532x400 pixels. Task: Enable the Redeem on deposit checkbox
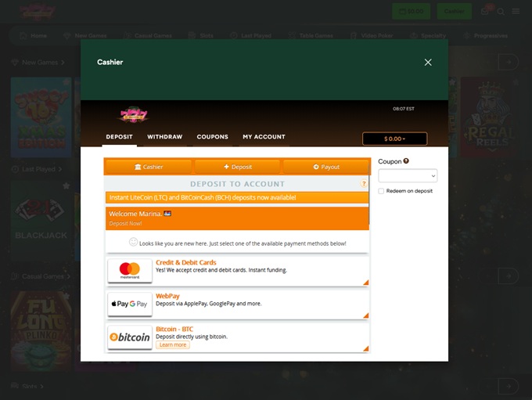tap(381, 191)
